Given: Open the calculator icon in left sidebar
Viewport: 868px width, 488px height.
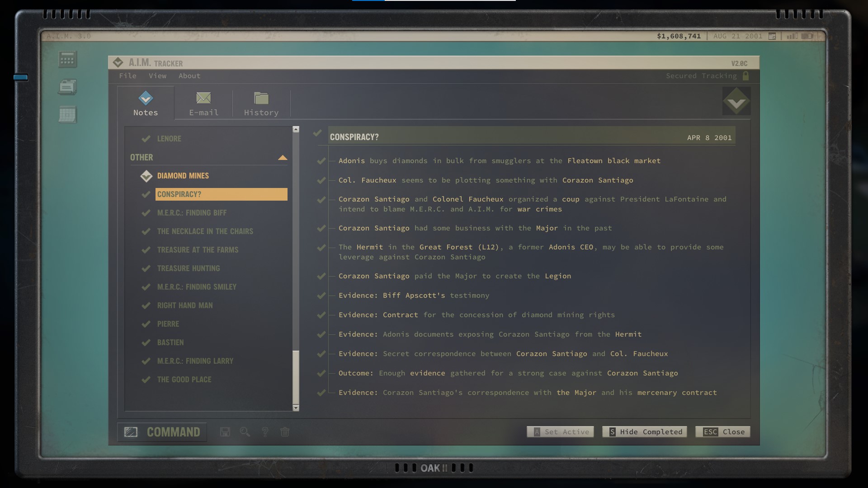Looking at the screenshot, I should (67, 60).
